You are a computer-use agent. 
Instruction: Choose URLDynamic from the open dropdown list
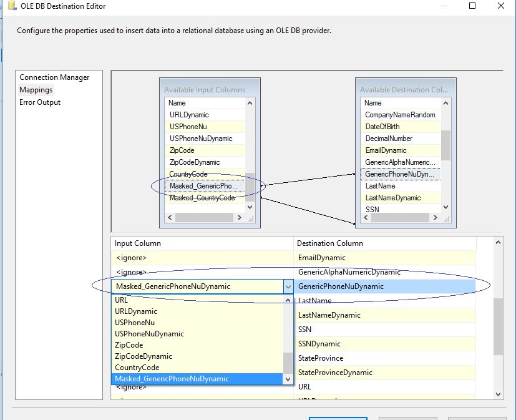197,311
